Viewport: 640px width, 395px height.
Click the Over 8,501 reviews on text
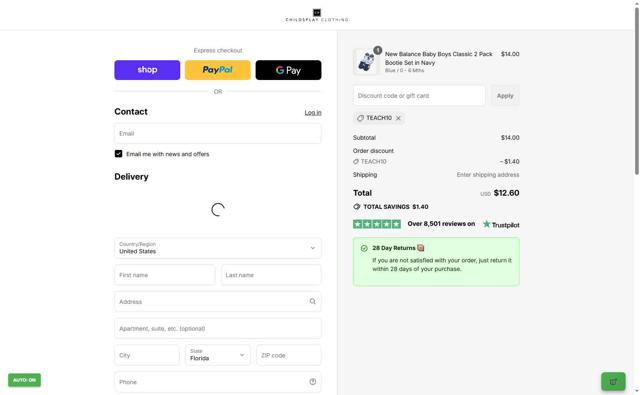coord(441,224)
